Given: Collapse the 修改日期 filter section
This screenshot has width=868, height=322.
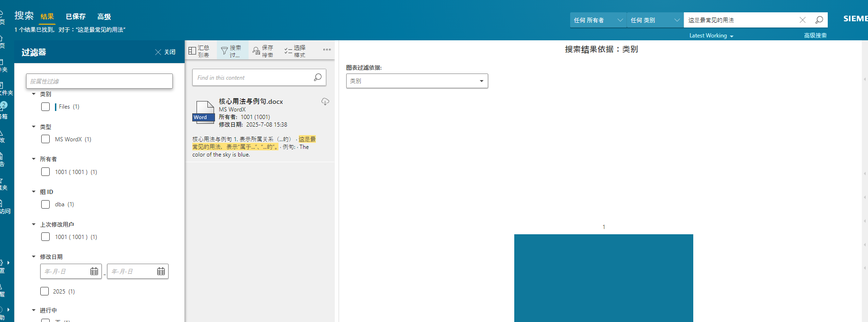Looking at the screenshot, I should pyautogui.click(x=34, y=257).
